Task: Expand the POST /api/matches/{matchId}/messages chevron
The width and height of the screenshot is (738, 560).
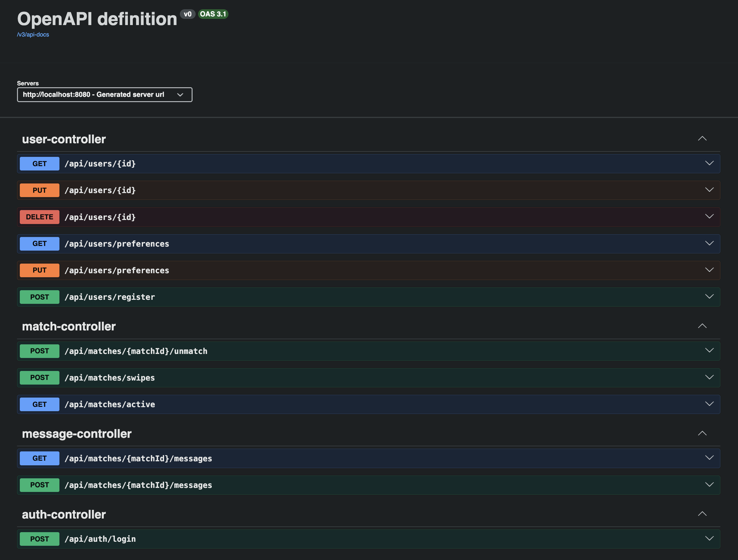Action: click(709, 485)
